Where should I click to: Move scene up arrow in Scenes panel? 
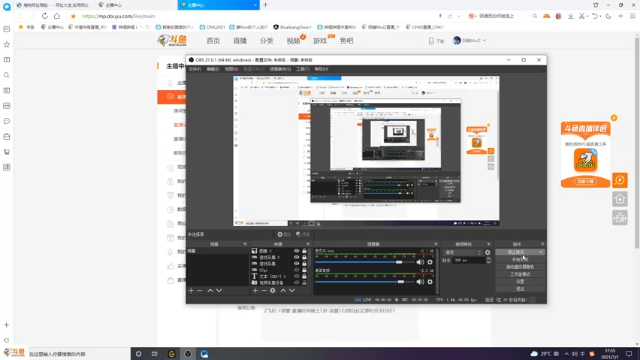[210, 291]
